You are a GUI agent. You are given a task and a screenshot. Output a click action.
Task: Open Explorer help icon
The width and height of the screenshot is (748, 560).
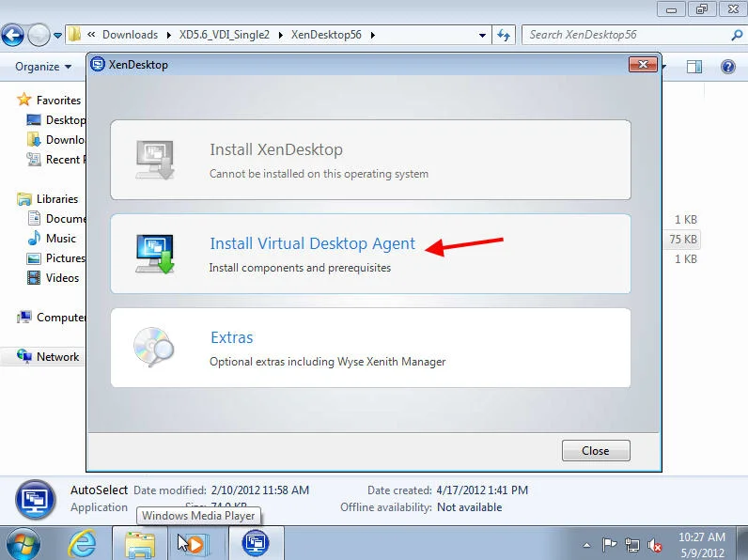pos(728,67)
